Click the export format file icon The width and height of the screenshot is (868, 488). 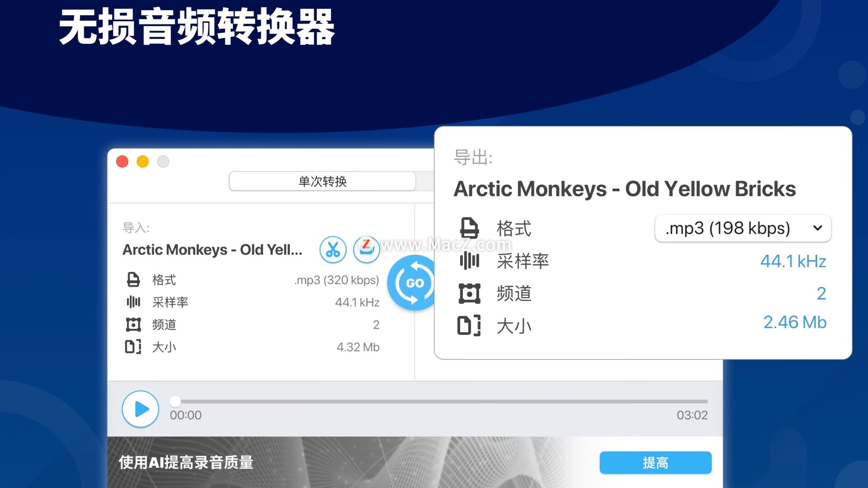point(469,228)
